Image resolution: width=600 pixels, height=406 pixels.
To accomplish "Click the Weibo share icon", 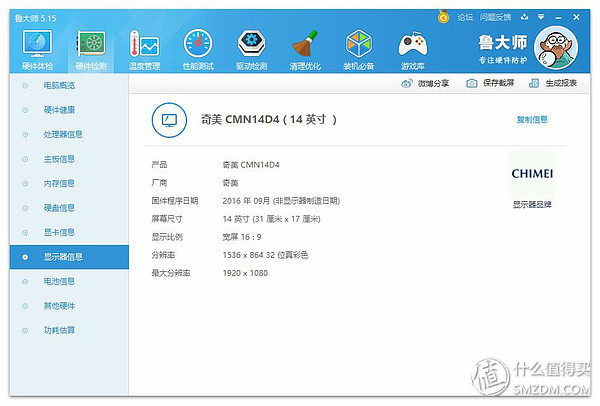I will (x=407, y=83).
